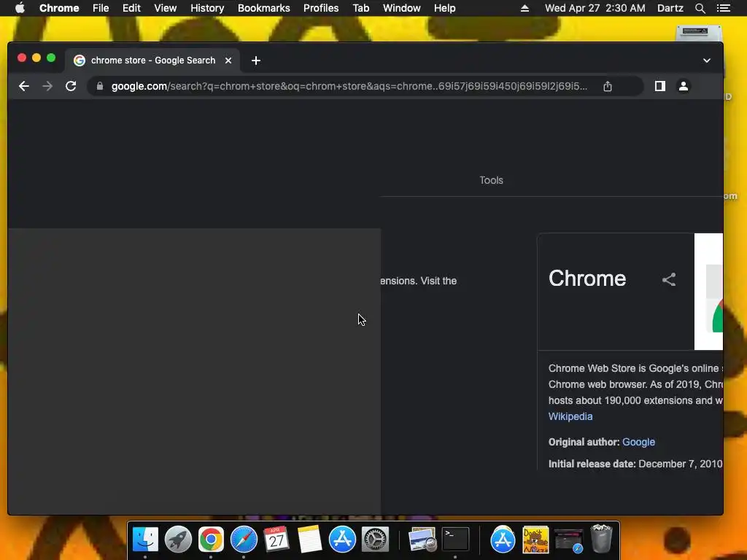The height and width of the screenshot is (560, 747).
Task: Open Spotlight search in the menu bar
Action: (700, 8)
